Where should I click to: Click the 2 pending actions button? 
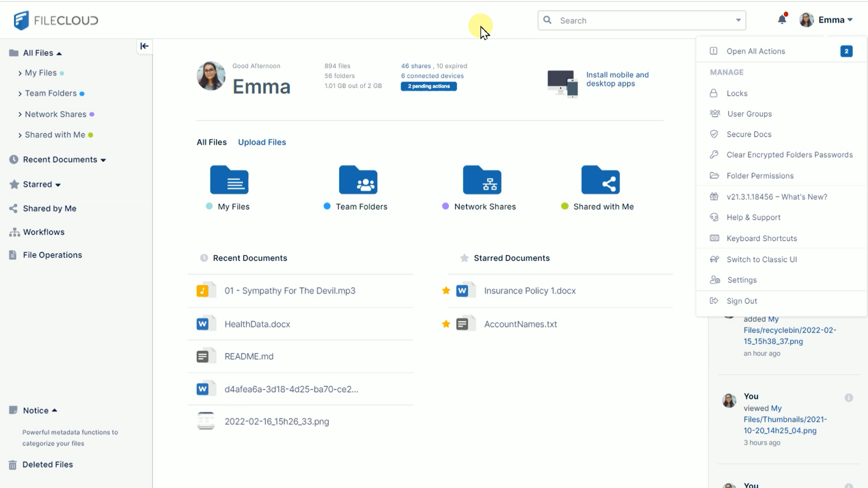pyautogui.click(x=428, y=86)
